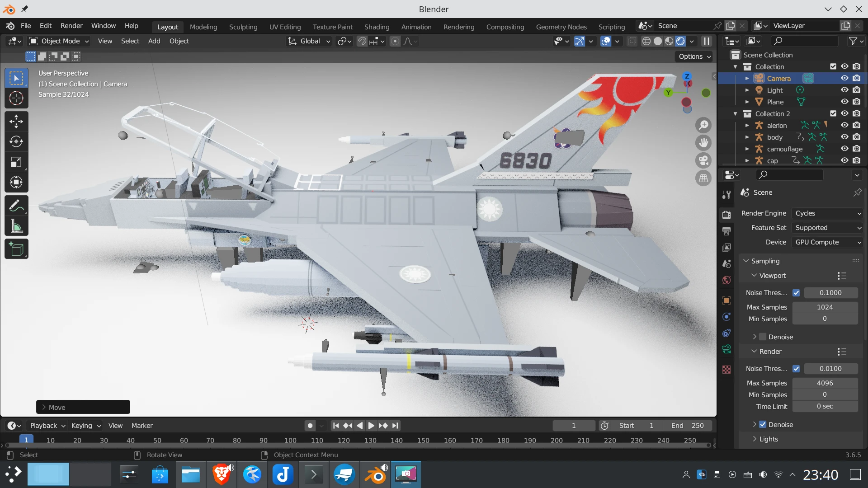The width and height of the screenshot is (868, 488).
Task: Select the Add Cube tool
Action: 16,249
